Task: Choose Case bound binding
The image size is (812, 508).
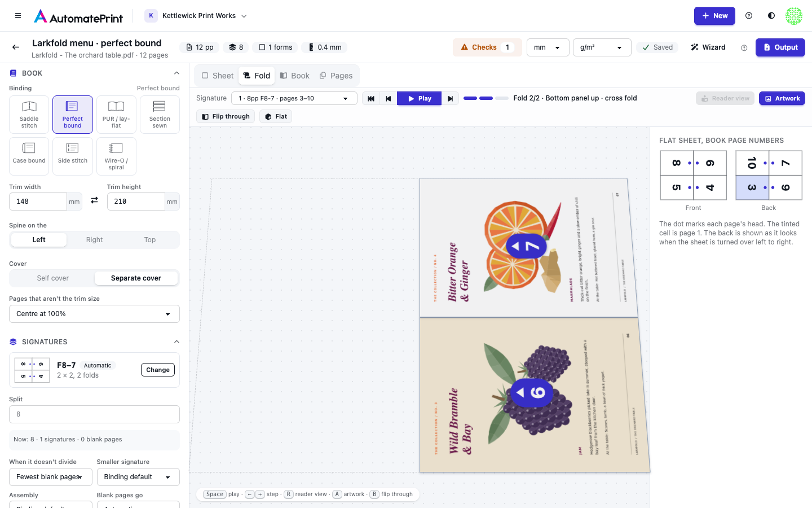Action: point(29,156)
